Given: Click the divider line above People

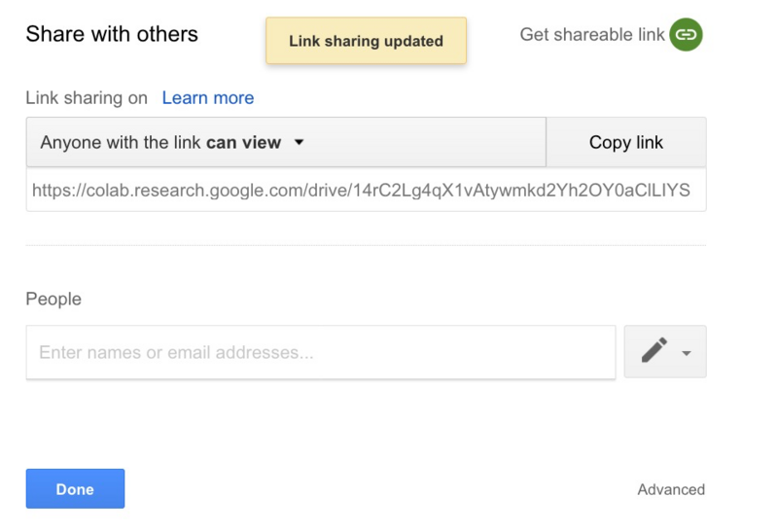Looking at the screenshot, I should point(366,246).
